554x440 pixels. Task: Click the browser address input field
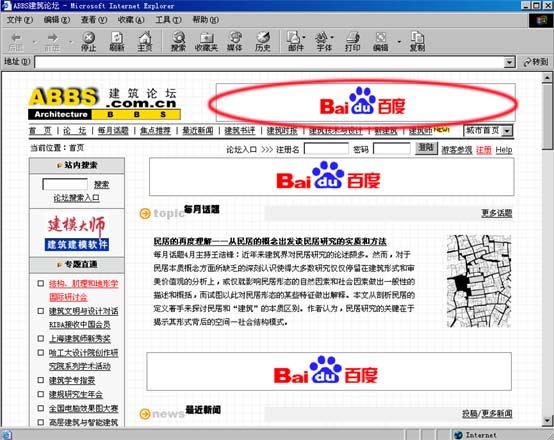270,62
